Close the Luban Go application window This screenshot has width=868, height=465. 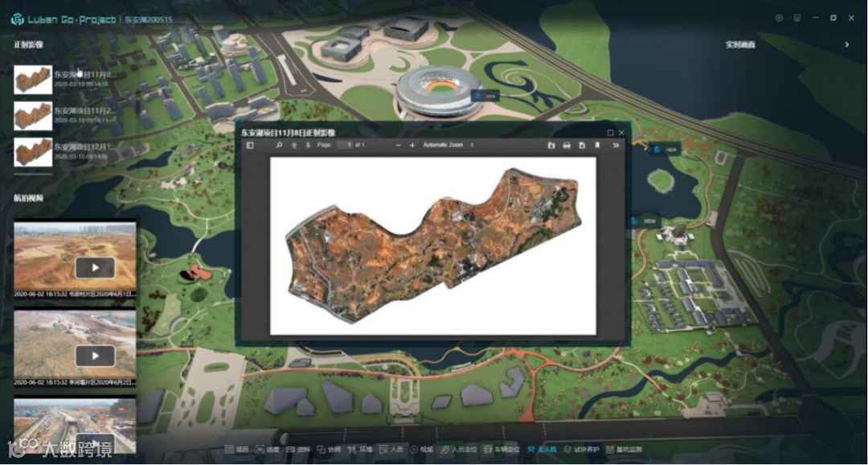click(851, 18)
